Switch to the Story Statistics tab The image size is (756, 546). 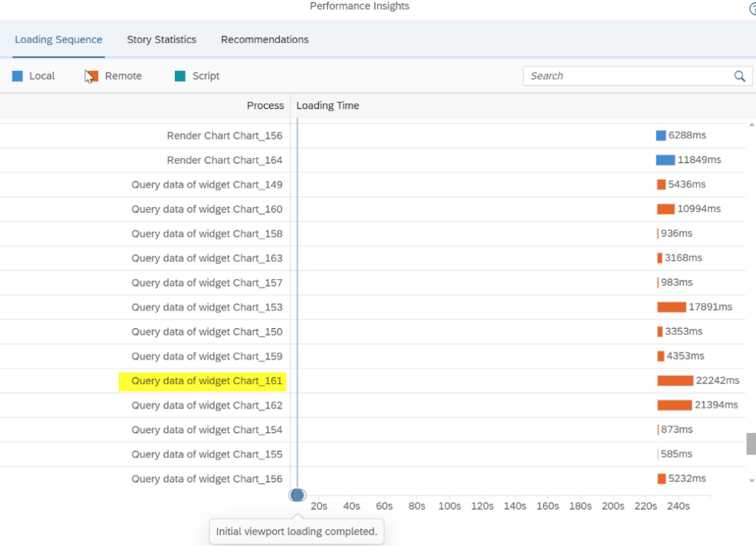pyautogui.click(x=162, y=40)
